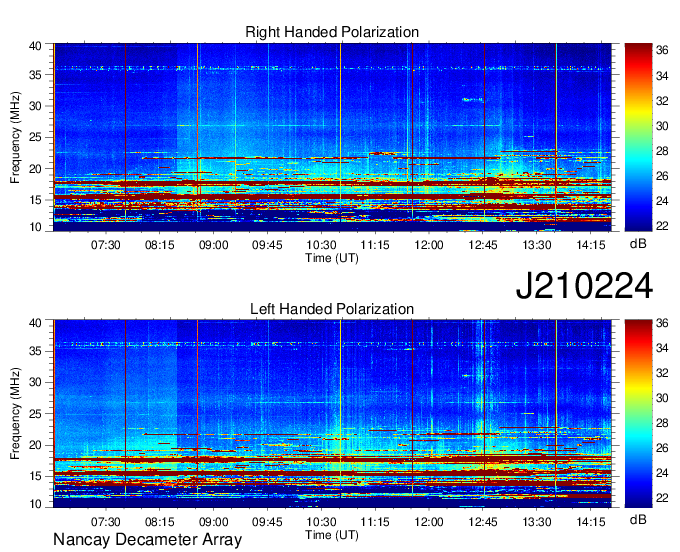Click the 32 dB value on Left Handed colorbar
The height and width of the screenshot is (552, 680).
click(x=662, y=373)
